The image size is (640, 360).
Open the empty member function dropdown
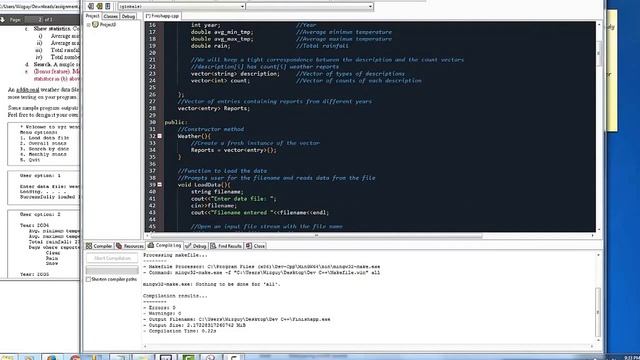click(x=309, y=7)
